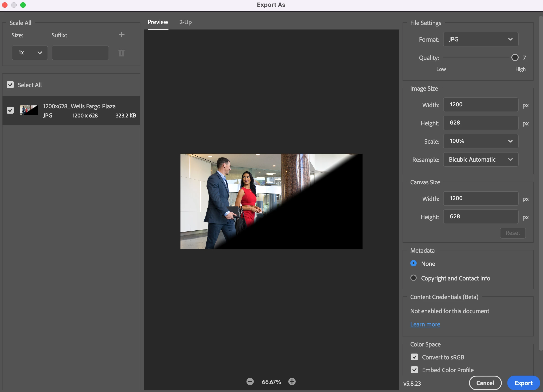543x392 pixels.
Task: Disable Embed Color Profile checkbox
Action: click(414, 370)
